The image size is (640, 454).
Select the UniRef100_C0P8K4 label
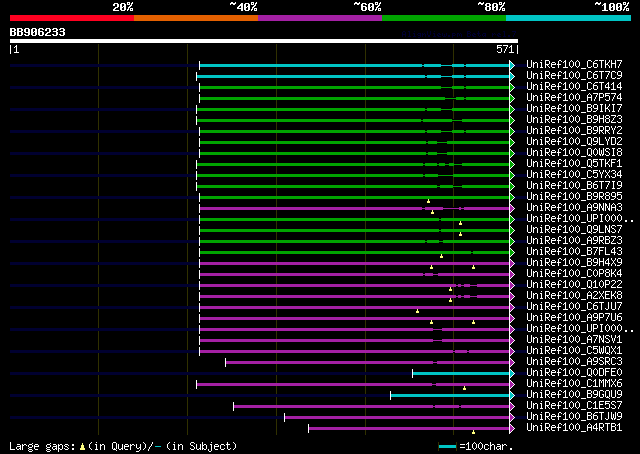click(x=574, y=274)
